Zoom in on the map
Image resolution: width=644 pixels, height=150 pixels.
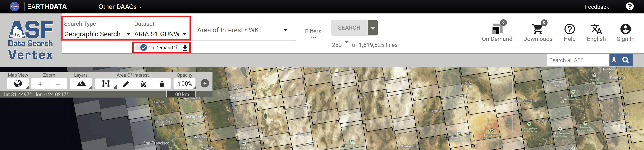[x=40, y=84]
